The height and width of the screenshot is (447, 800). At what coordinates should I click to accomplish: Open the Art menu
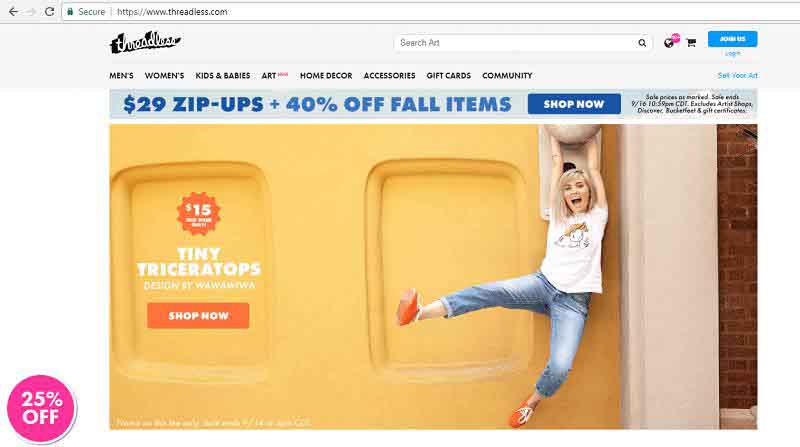[x=269, y=76]
